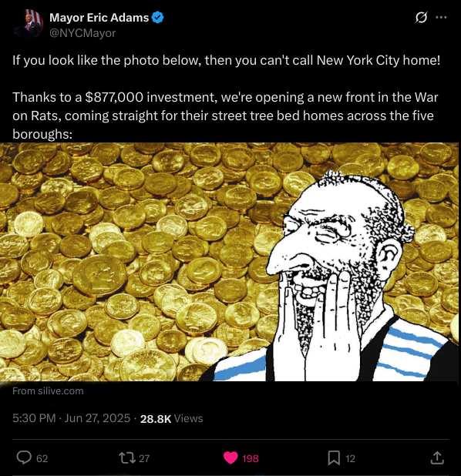
Task: Click the 62 replies count
Action: 42,458
